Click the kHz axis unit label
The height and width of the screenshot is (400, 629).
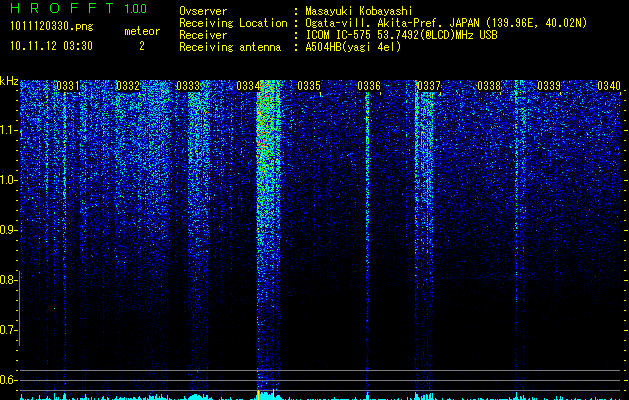click(9, 81)
